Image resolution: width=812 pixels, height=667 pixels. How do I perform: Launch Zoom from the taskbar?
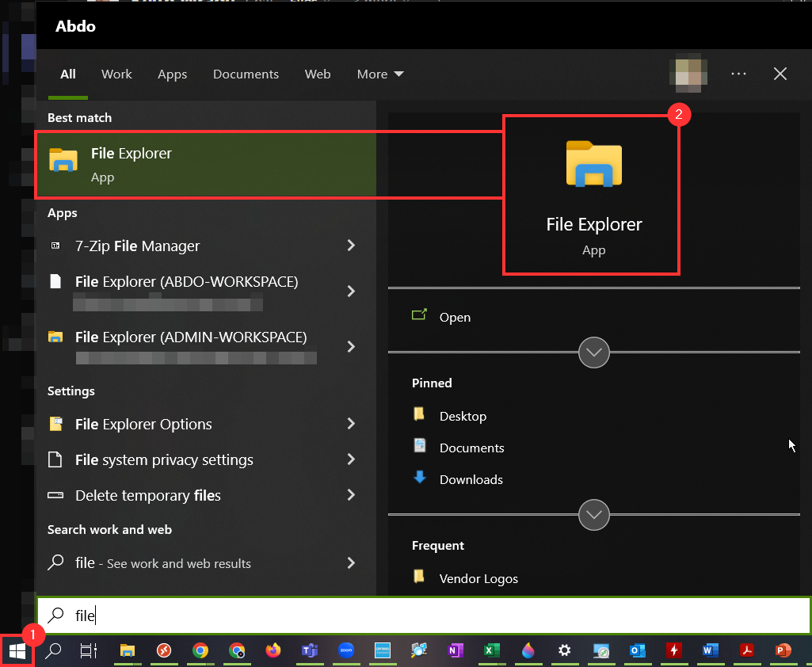(346, 650)
